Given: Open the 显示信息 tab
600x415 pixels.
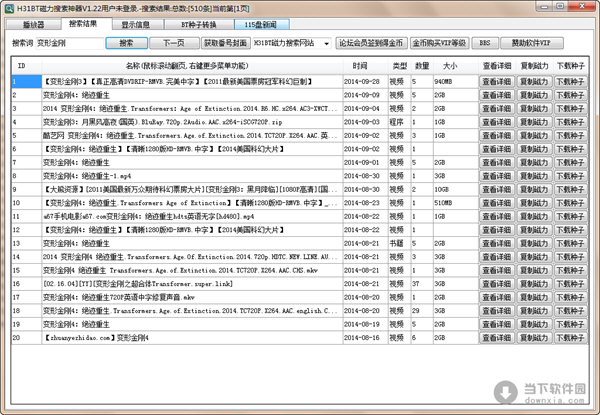Looking at the screenshot, I should pyautogui.click(x=136, y=25).
